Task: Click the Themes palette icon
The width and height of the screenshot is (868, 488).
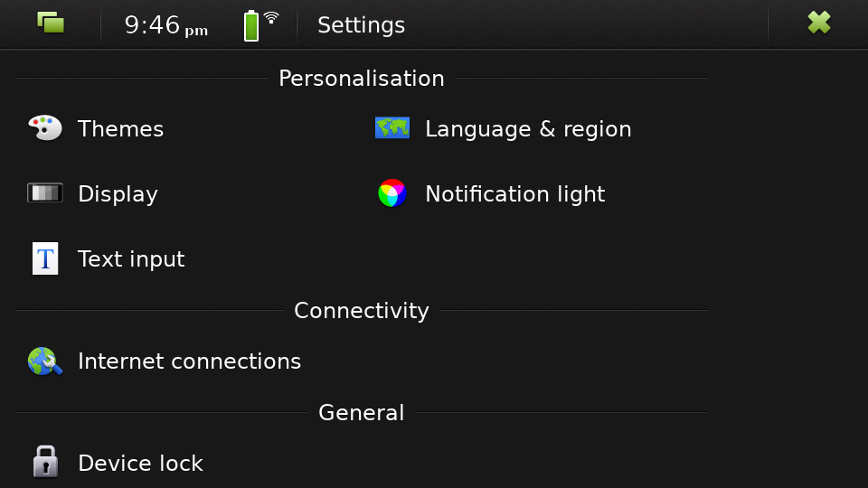Action: tap(45, 127)
